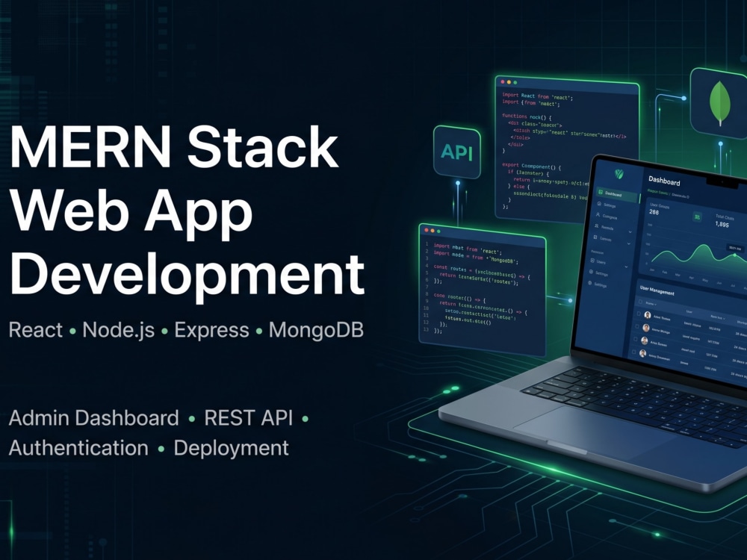Click the API badge icon

point(457,152)
